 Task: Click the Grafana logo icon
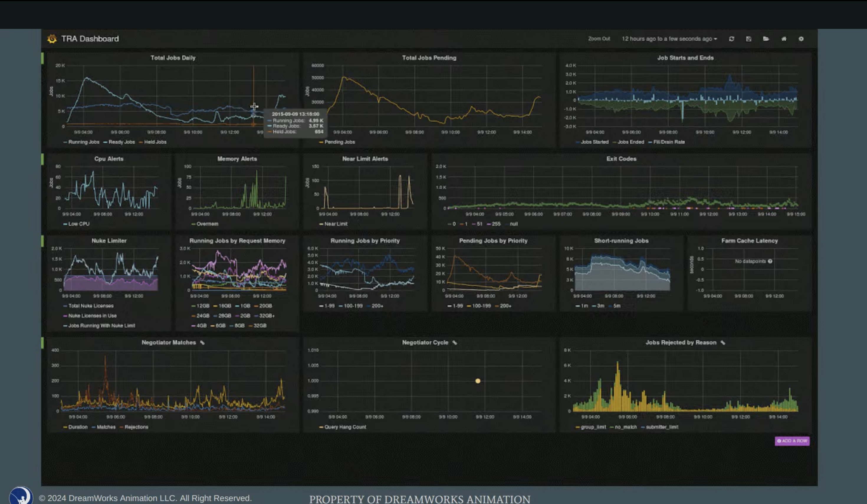click(52, 39)
